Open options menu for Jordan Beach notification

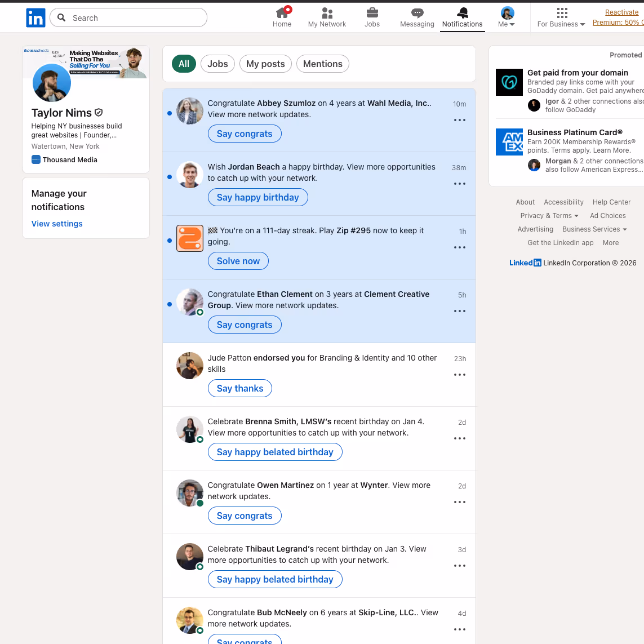[x=460, y=184]
